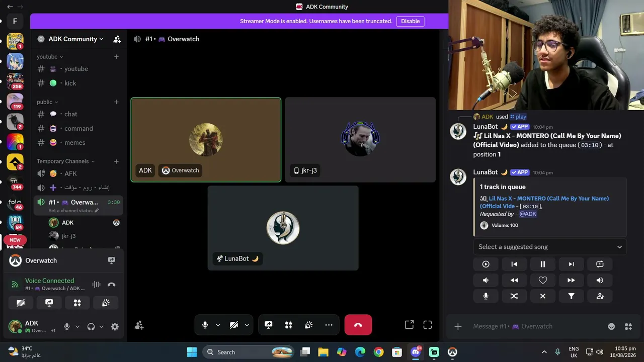Click LunaBot's microphone button
This screenshot has height=362, width=644.
click(486, 296)
